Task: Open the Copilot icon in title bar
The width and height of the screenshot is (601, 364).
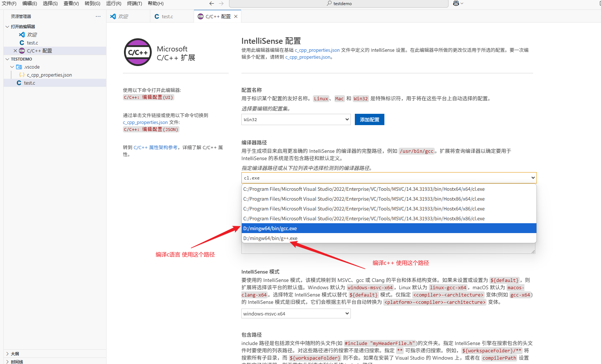Action: click(456, 3)
